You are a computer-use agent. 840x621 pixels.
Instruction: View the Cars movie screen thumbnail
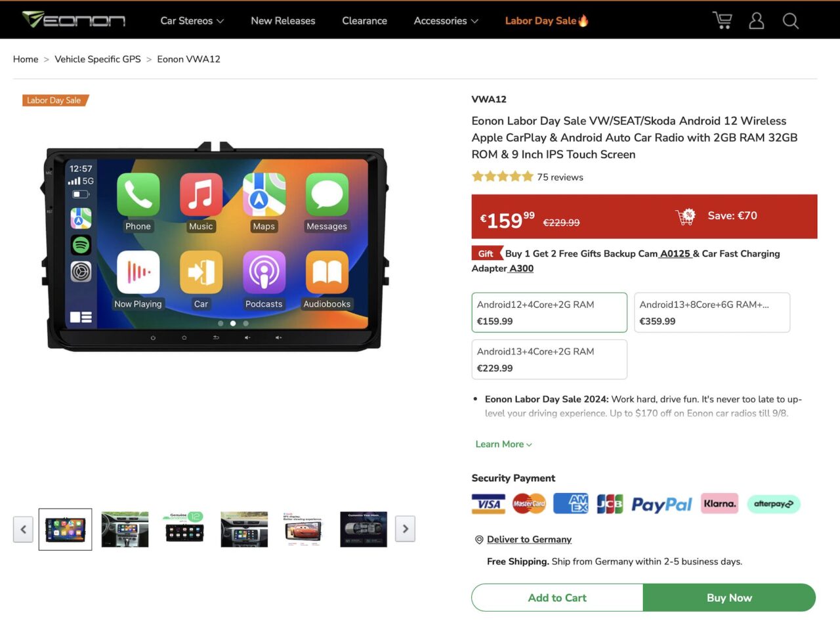click(304, 529)
